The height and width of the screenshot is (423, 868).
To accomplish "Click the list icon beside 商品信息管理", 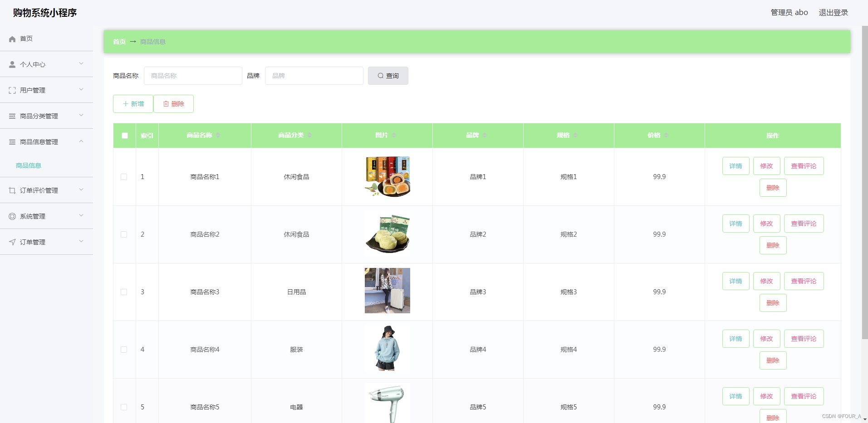I will point(12,142).
